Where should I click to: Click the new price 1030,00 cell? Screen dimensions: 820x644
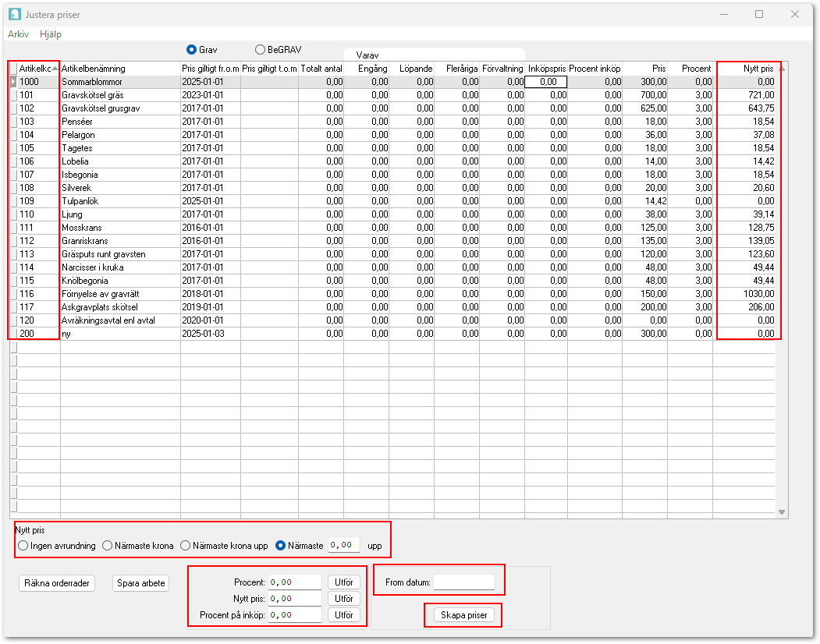pyautogui.click(x=744, y=294)
